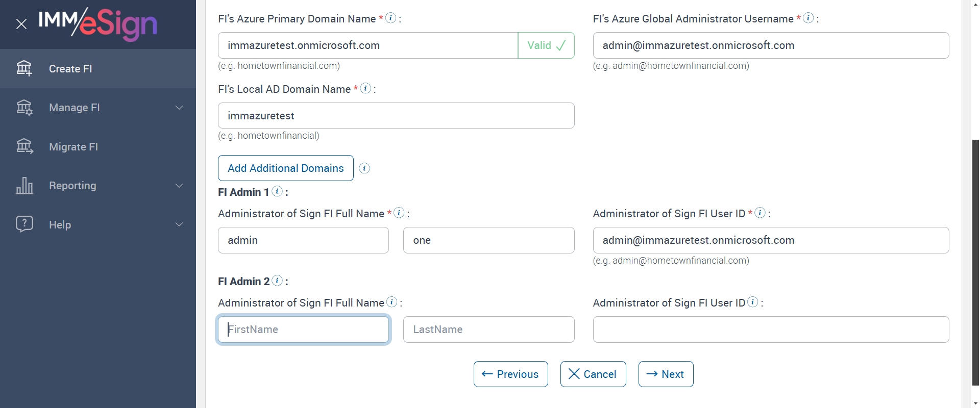The height and width of the screenshot is (408, 980).
Task: Click the Reporting bar chart icon
Action: (x=24, y=186)
